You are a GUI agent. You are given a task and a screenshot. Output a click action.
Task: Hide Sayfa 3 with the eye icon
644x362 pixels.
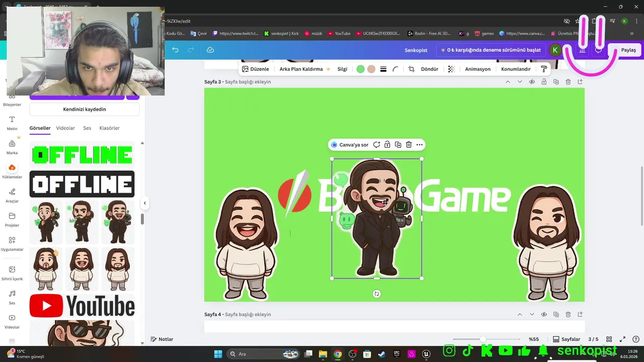click(532, 82)
